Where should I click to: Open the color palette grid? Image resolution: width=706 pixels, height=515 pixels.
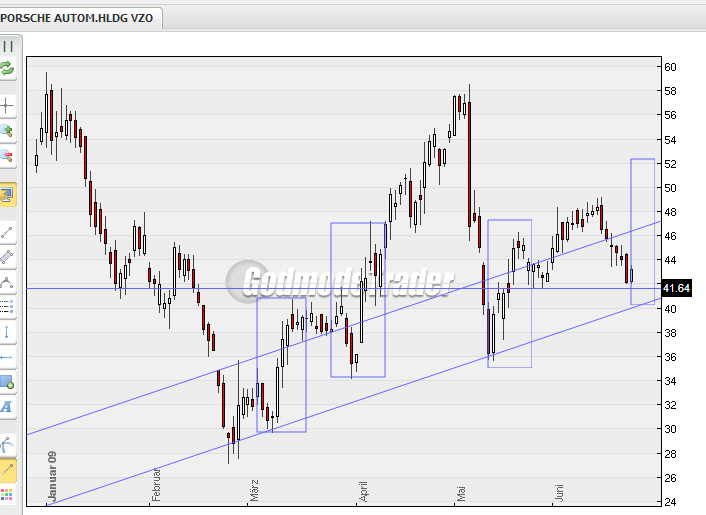(x=7, y=495)
